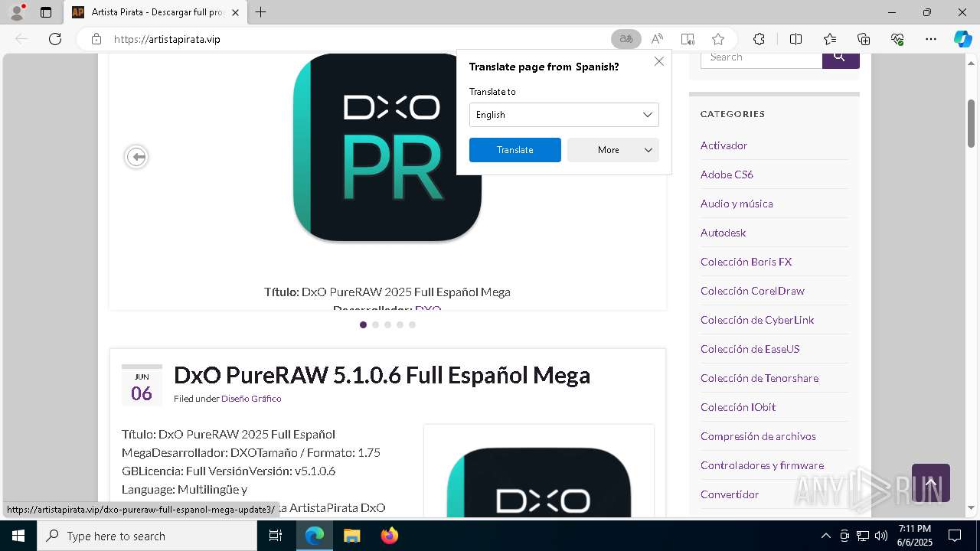Open the Favorites list
Viewport: 980px width, 551px height.
830,39
